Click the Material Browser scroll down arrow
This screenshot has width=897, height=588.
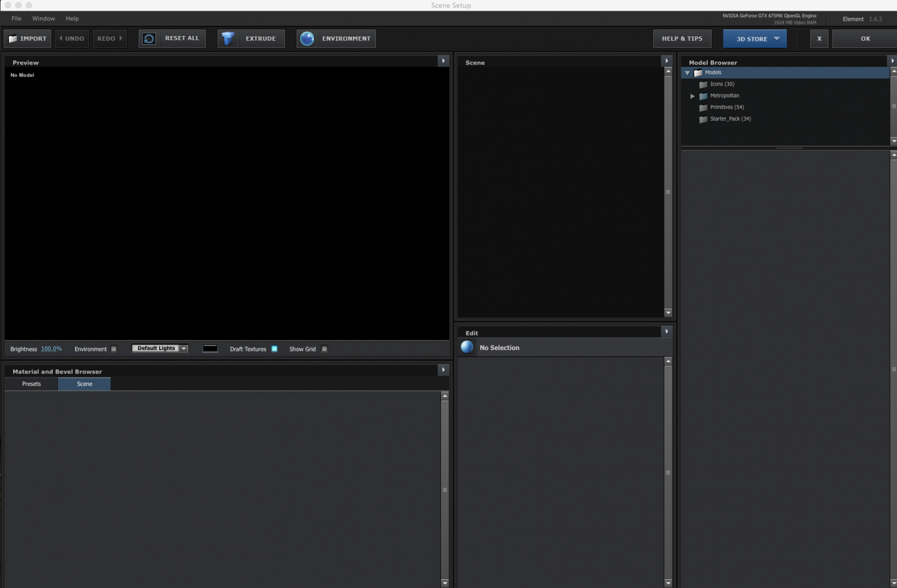(x=444, y=583)
